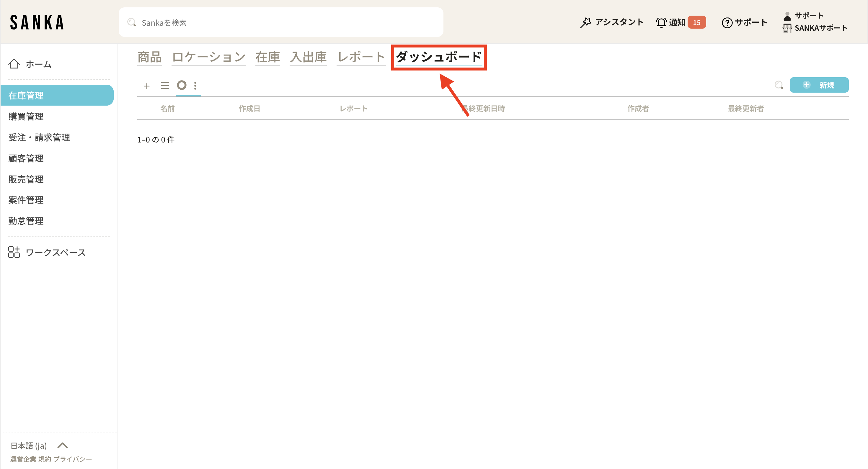Viewport: 868px width, 469px height.
Task: Select 購買管理 in the sidebar
Action: point(26,117)
